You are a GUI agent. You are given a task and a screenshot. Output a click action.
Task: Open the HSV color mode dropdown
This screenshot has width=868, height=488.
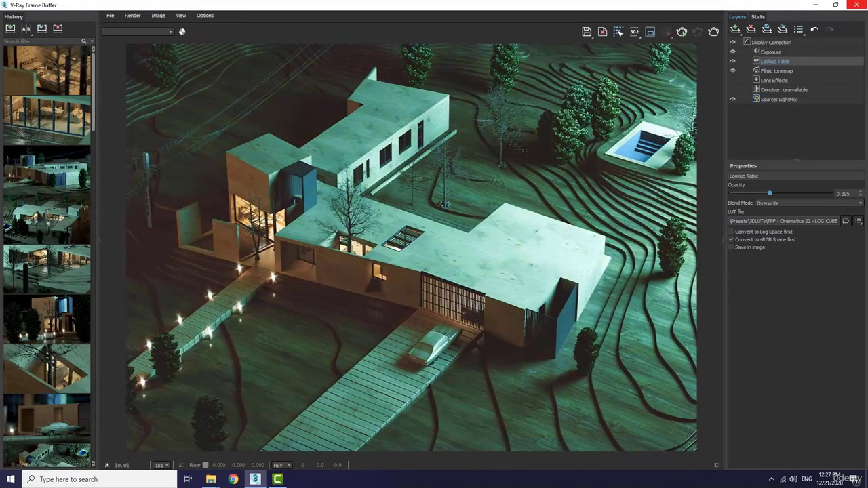(282, 465)
